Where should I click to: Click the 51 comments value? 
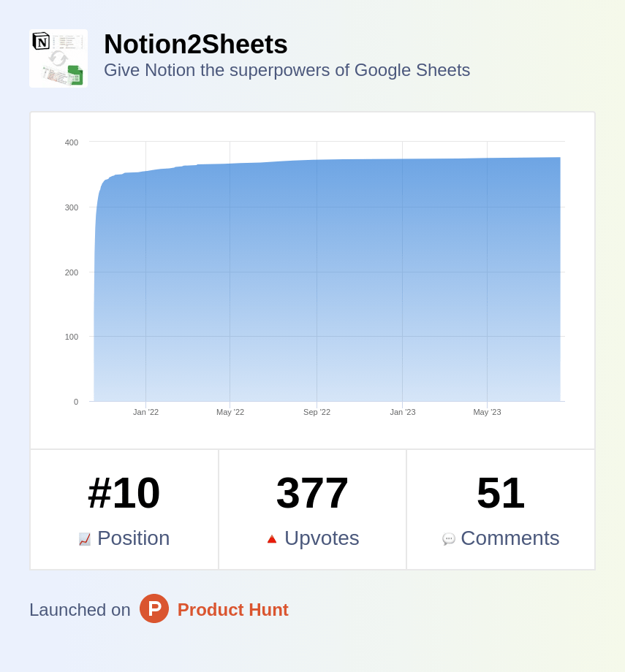coord(501,493)
